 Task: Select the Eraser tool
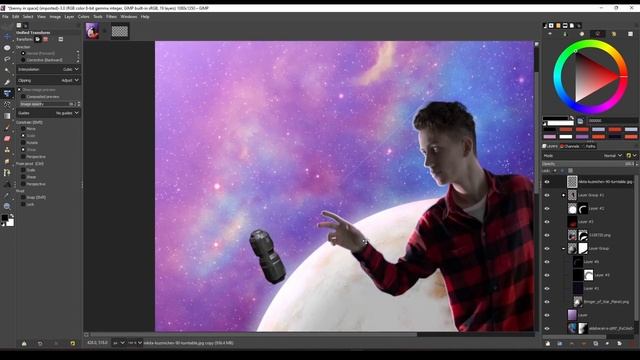(7, 139)
